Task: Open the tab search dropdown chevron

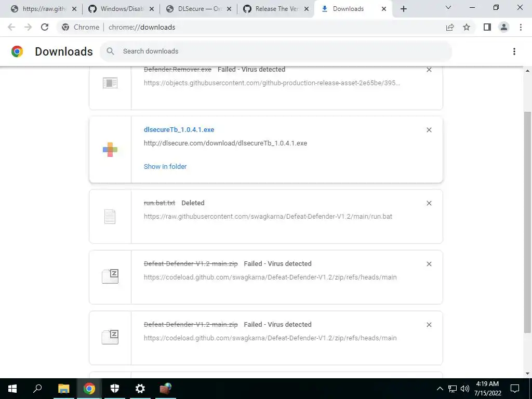Action: [448, 7]
